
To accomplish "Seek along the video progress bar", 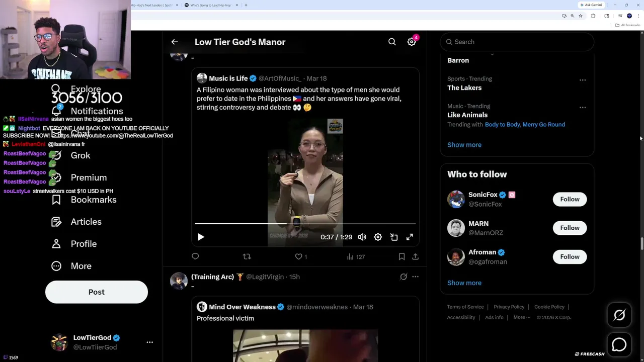I will (305, 223).
